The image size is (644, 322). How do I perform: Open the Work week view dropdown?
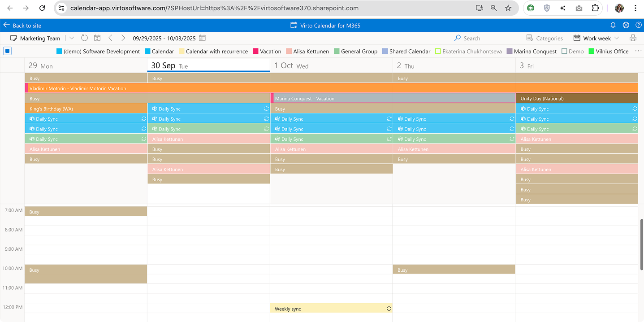point(596,38)
